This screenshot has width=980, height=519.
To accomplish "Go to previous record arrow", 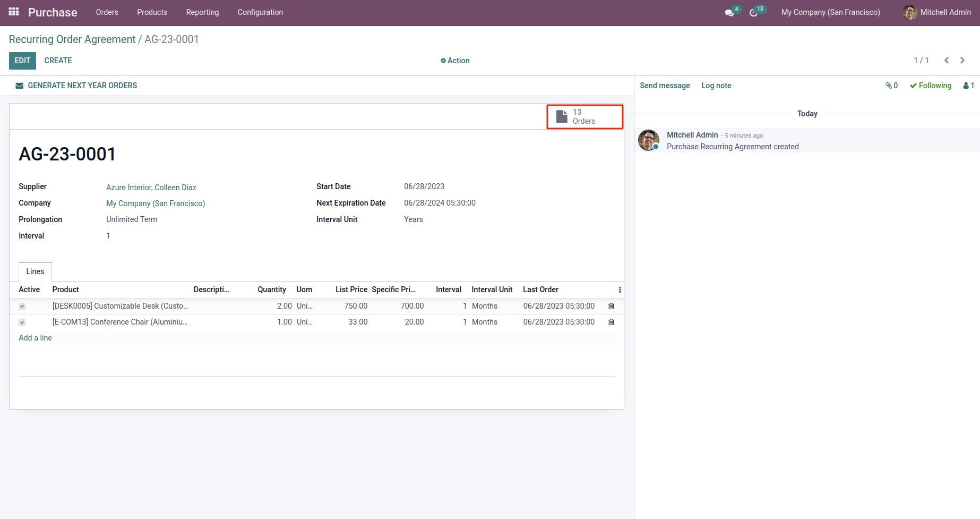I will 947,61.
